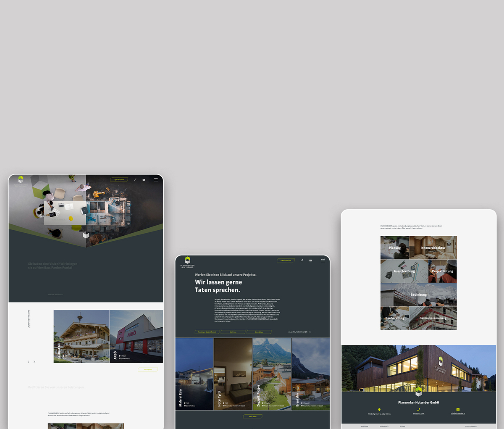Click the phone icon in the homepage header
Screen dimensions: 504x429
pyautogui.click(x=135, y=179)
